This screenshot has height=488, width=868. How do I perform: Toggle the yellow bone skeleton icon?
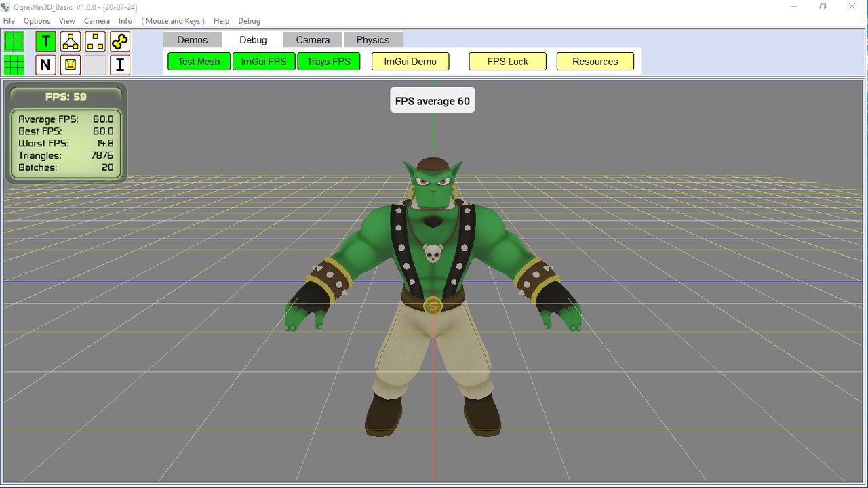(120, 41)
